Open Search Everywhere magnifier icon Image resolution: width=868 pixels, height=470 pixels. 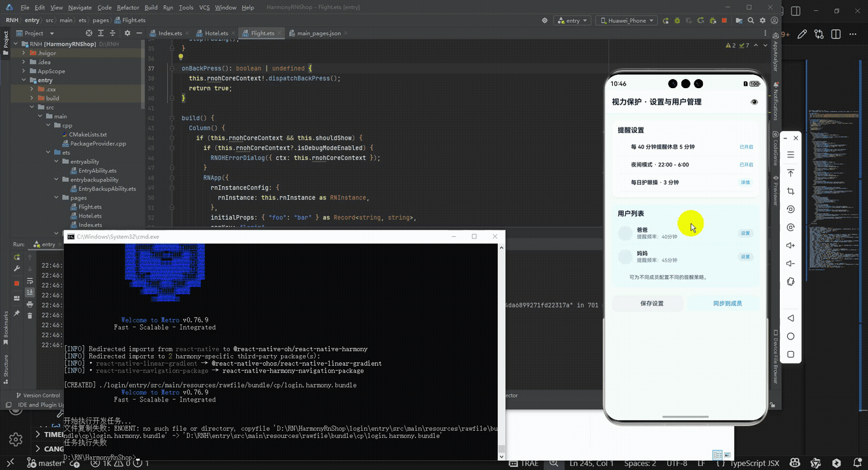pos(751,20)
